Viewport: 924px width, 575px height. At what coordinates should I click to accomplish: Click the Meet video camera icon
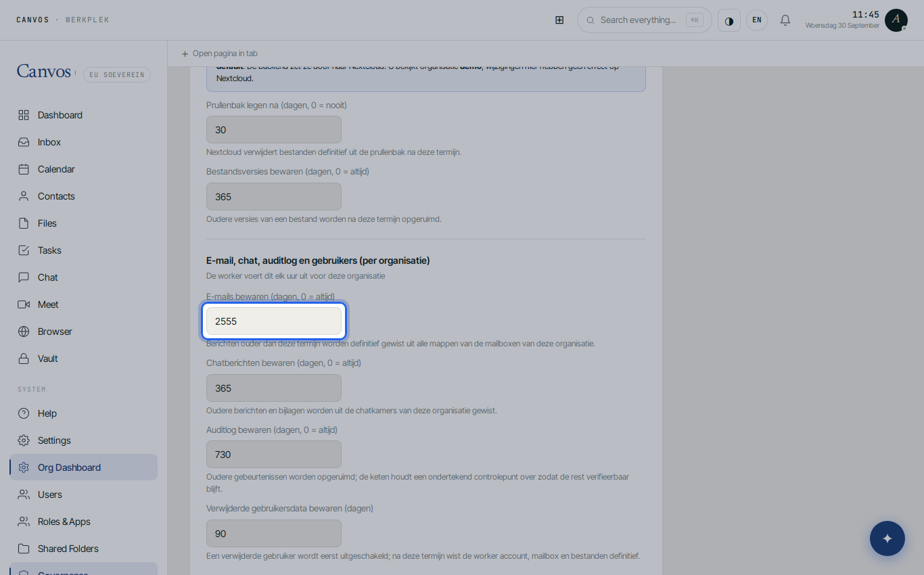[24, 304]
